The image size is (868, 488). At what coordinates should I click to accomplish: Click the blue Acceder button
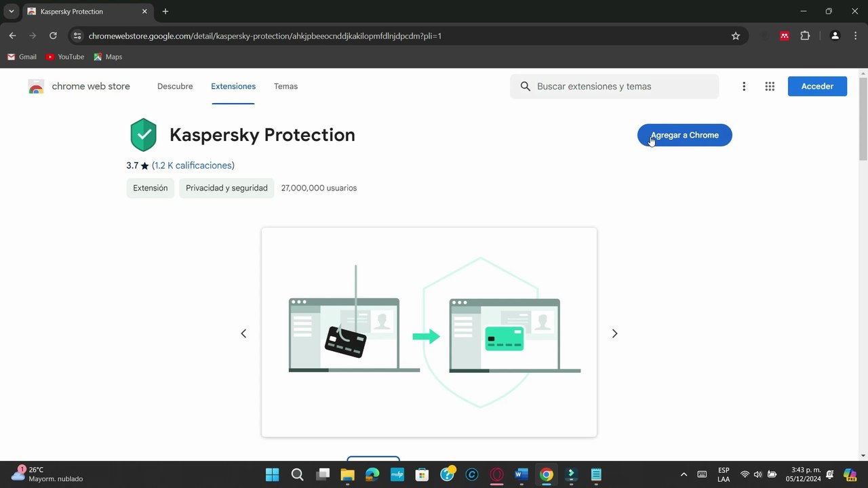click(x=817, y=86)
